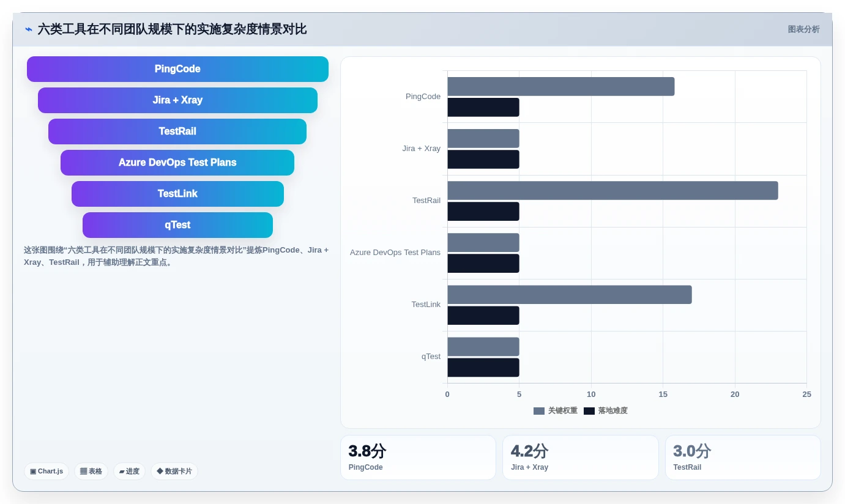Click the x-axis tick value 15
The width and height of the screenshot is (845, 504).
[x=663, y=395]
